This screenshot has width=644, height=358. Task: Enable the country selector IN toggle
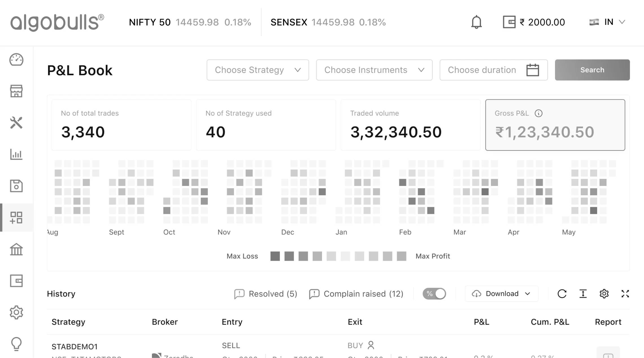coord(609,22)
